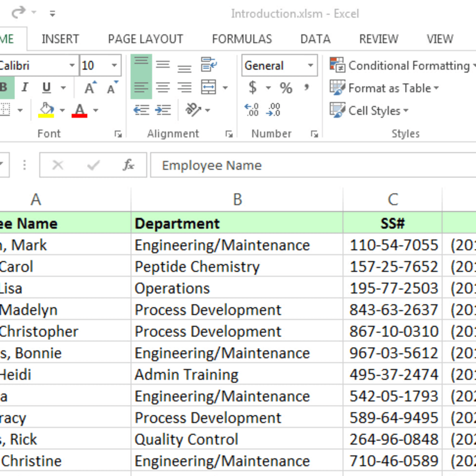Toggle Underline on selected cell
This screenshot has width=476, height=476.
point(46,88)
